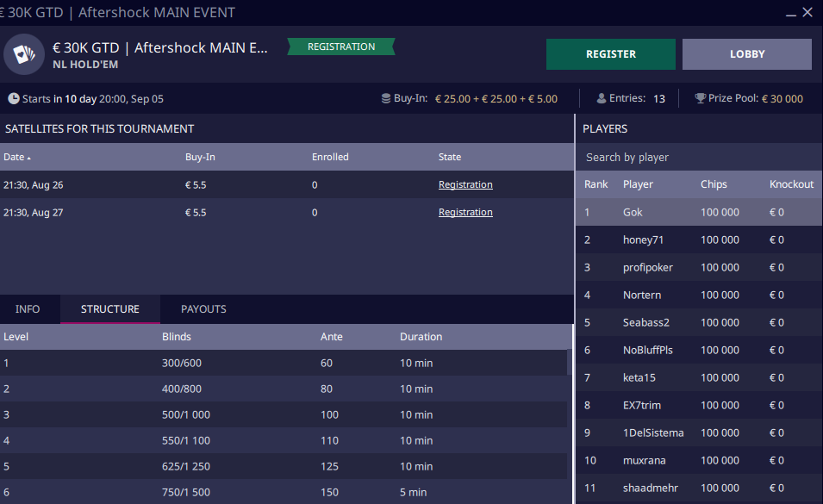Open Registration link for Aug 27 satellite
Viewport: 823px width, 504px height.
point(465,212)
